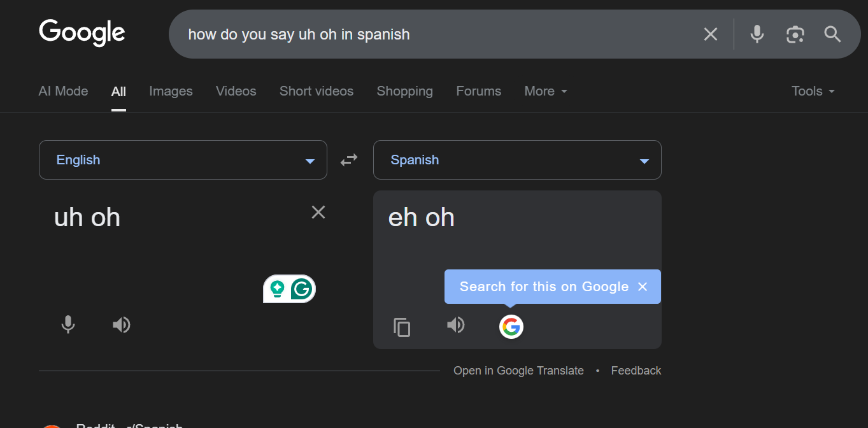Expand the More search filters menu
Screen dimensions: 868x428
[x=546, y=91]
